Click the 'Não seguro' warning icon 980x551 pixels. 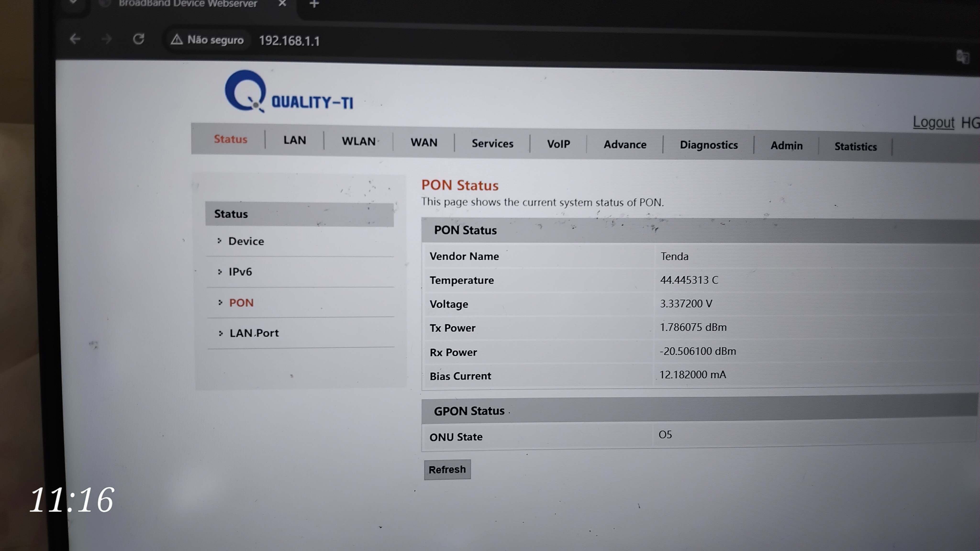click(177, 39)
